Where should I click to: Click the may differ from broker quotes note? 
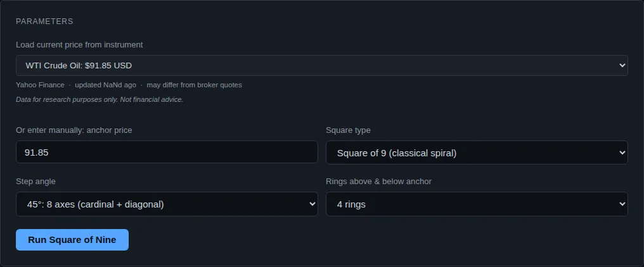pyautogui.click(x=194, y=85)
